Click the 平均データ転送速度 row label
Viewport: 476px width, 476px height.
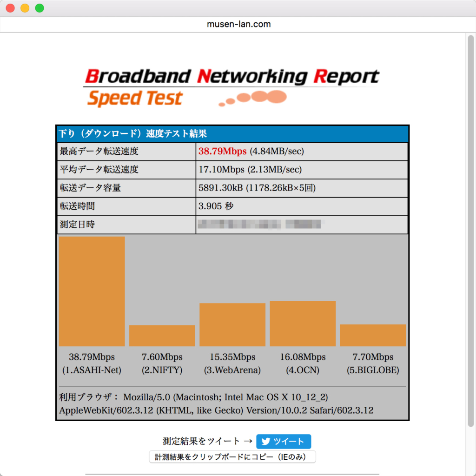pyautogui.click(x=99, y=169)
